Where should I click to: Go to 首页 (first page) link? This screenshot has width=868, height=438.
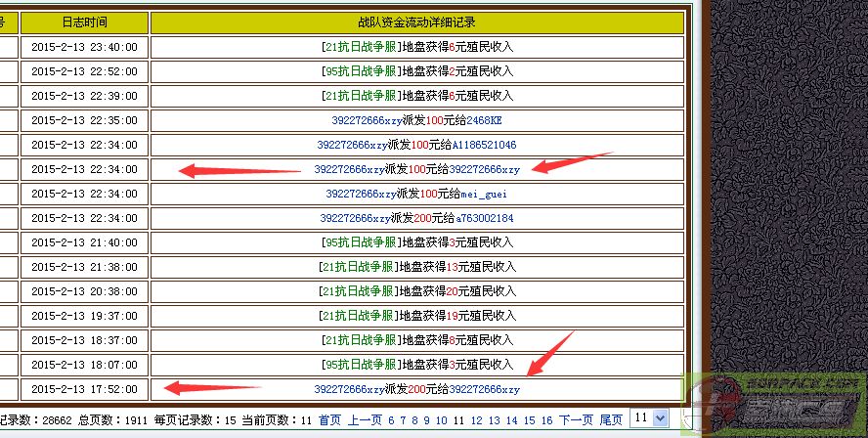coord(328,420)
